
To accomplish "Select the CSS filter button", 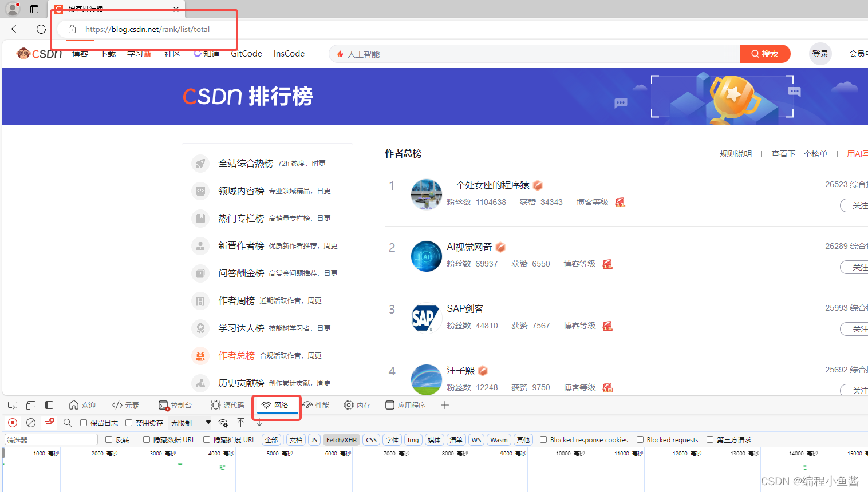I will click(x=372, y=439).
